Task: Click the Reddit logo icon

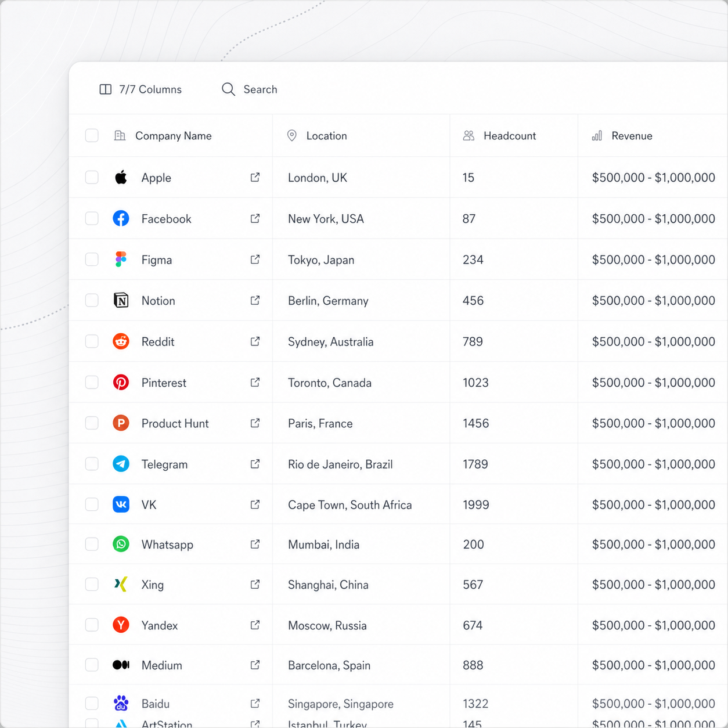Action: point(121,341)
